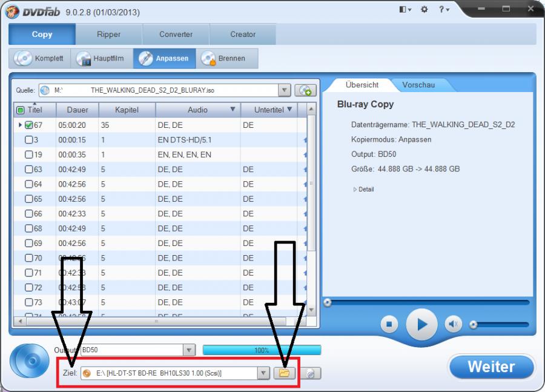The image size is (545, 392).
Task: Stop the preview playback
Action: [x=389, y=325]
